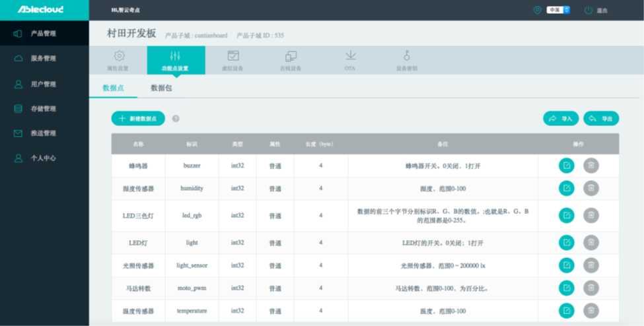Click the help question mark icon

click(176, 119)
